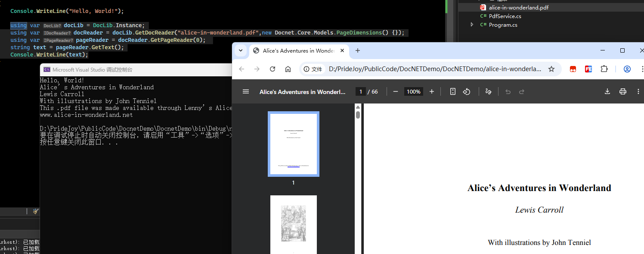Screen dimensions: 644x254
Task: Zoom out with the minus control
Action: 395,91
